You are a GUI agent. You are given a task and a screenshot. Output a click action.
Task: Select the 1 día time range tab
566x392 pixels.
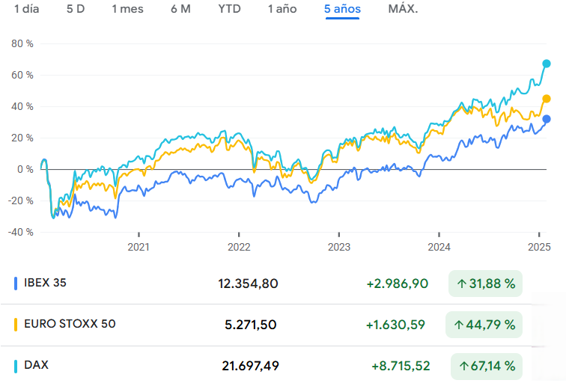[x=26, y=9]
